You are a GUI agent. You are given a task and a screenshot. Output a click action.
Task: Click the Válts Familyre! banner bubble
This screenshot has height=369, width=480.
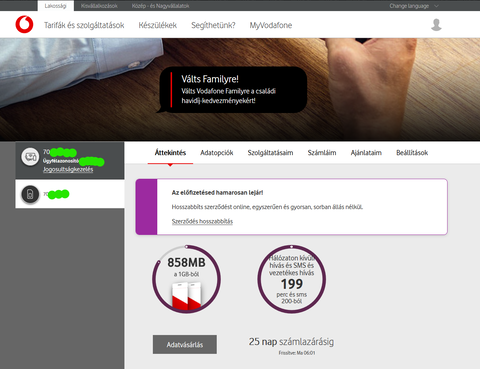tap(232, 90)
